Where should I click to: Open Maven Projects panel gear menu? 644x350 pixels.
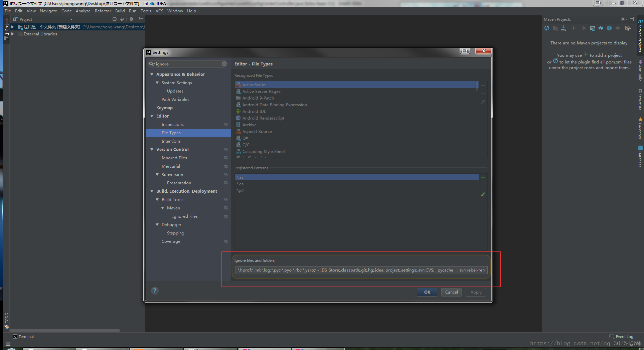click(624, 19)
